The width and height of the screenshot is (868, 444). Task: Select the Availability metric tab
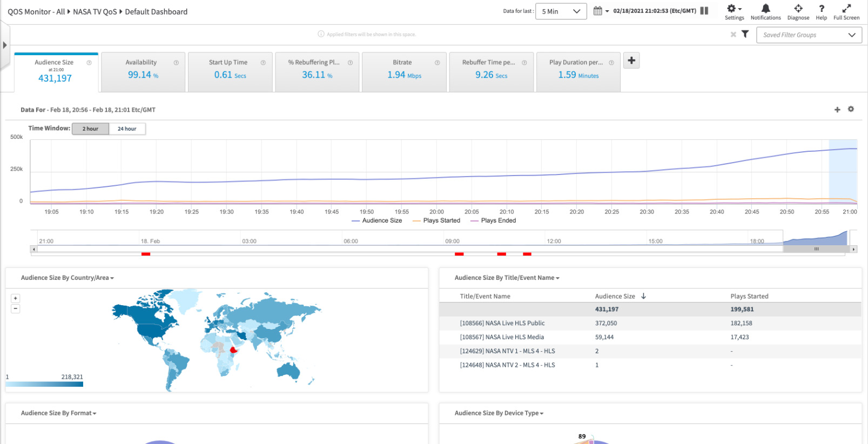(x=143, y=72)
